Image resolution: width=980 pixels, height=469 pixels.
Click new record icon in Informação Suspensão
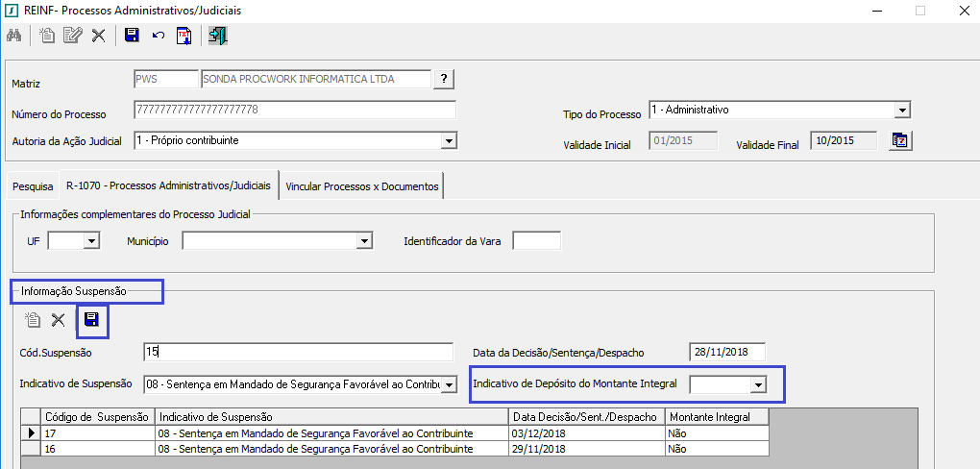pyautogui.click(x=32, y=320)
